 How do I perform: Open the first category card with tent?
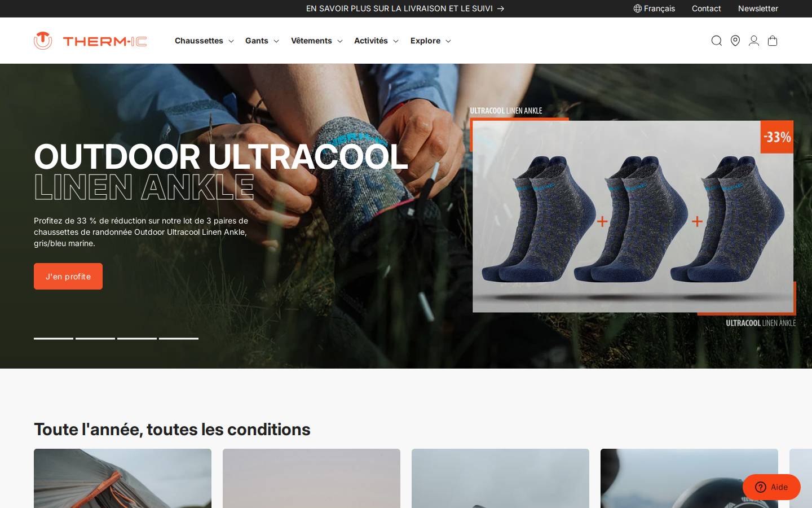[122, 478]
